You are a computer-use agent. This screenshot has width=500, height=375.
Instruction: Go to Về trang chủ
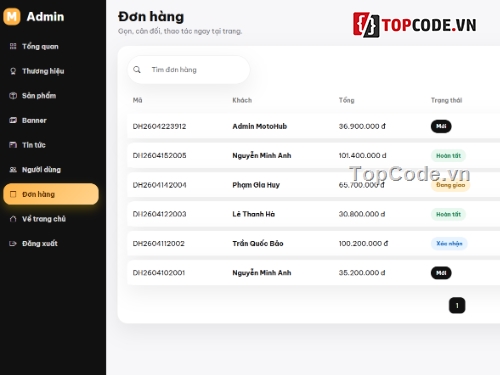click(51, 219)
